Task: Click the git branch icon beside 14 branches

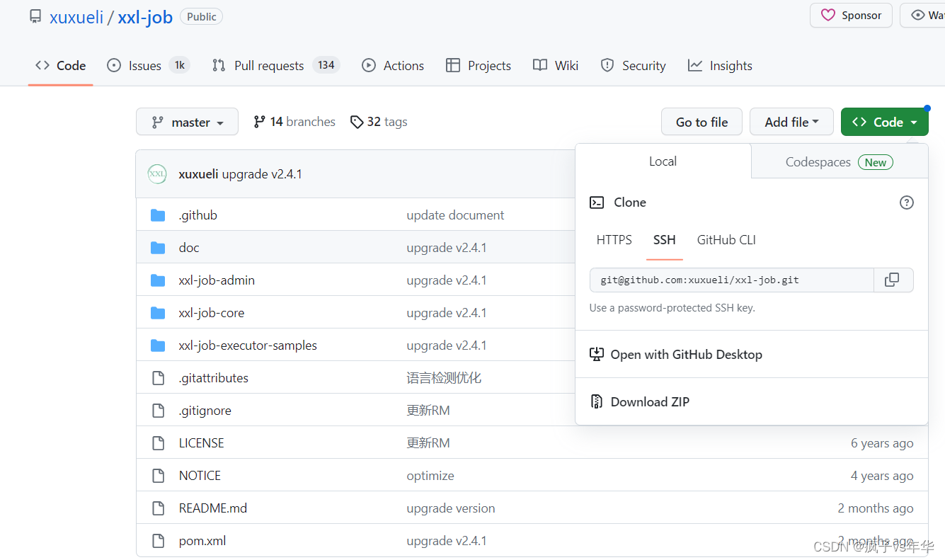Action: (260, 122)
